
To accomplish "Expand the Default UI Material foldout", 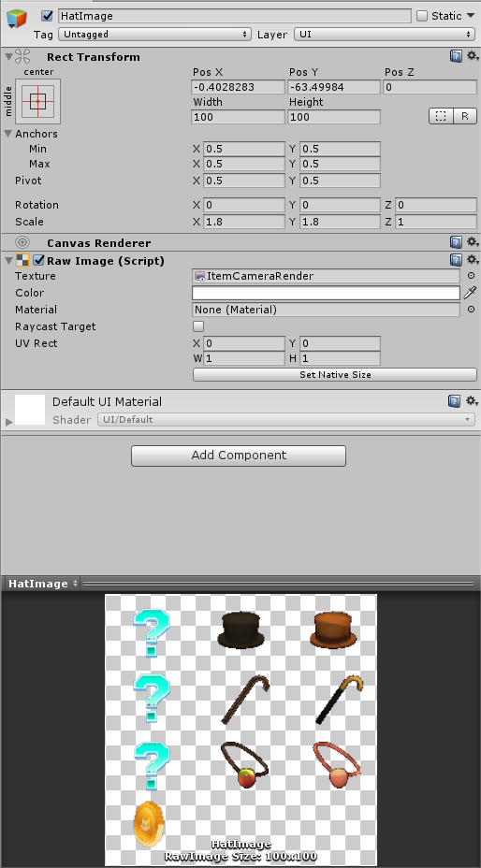I will [8, 422].
